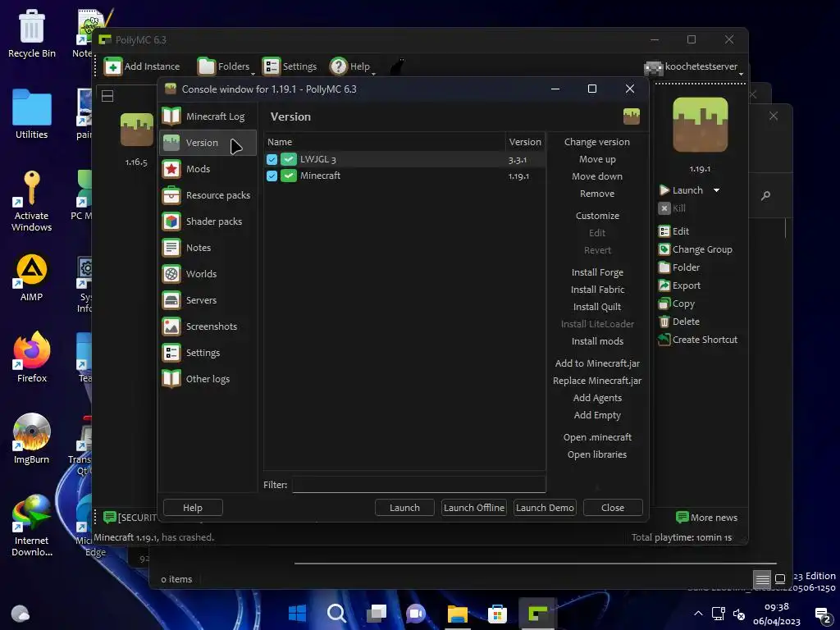The height and width of the screenshot is (630, 840).
Task: Click Add Agents
Action: click(597, 398)
